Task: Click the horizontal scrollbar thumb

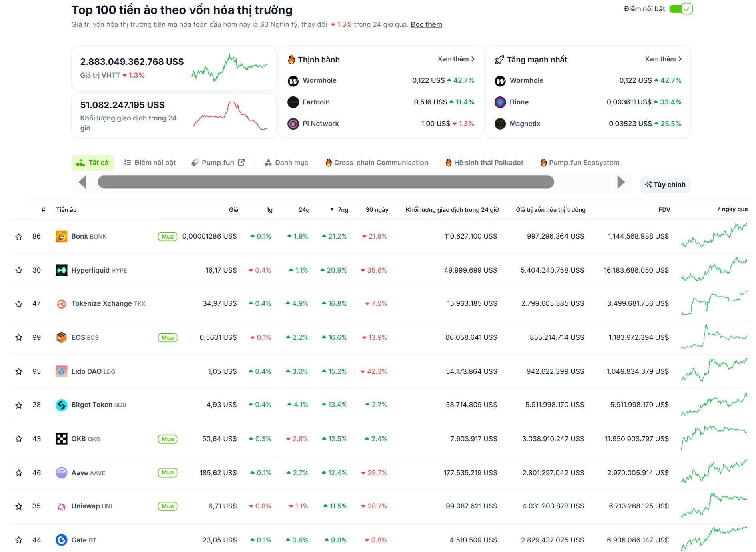Action: pyautogui.click(x=326, y=182)
